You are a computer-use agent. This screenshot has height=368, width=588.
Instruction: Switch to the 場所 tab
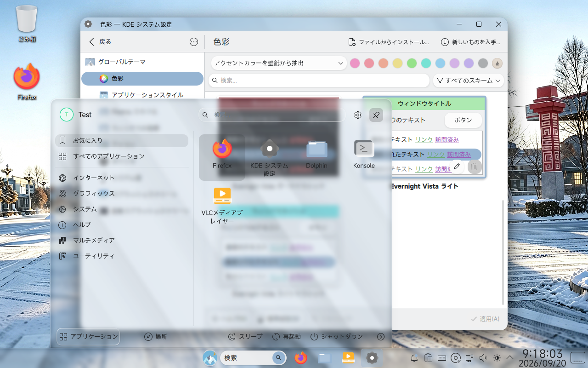click(156, 337)
